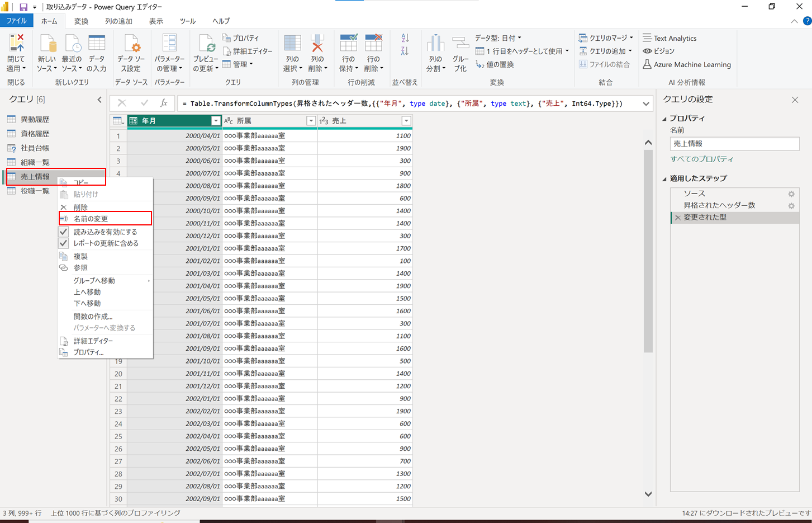This screenshot has height=523, width=812.
Task: Click 値の置換 (Replace Values)
Action: tap(495, 64)
